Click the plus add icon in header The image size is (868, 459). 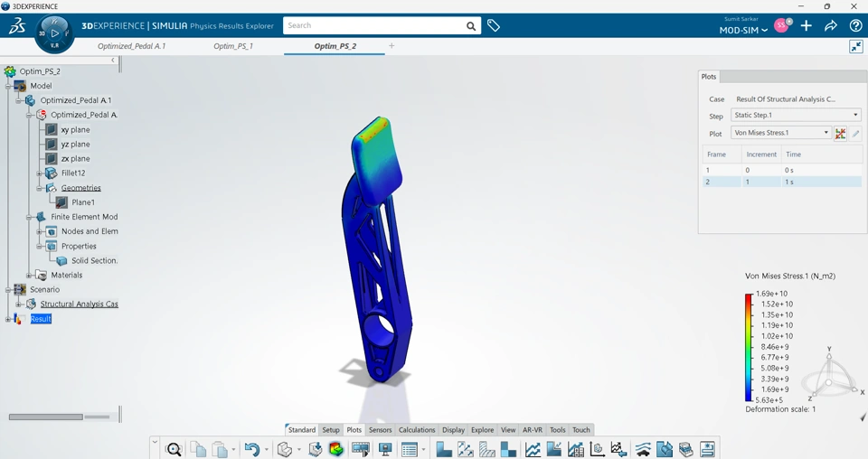[x=806, y=25]
